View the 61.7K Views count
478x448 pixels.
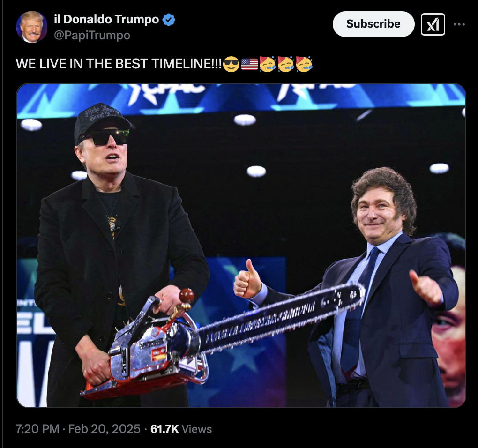[181, 429]
